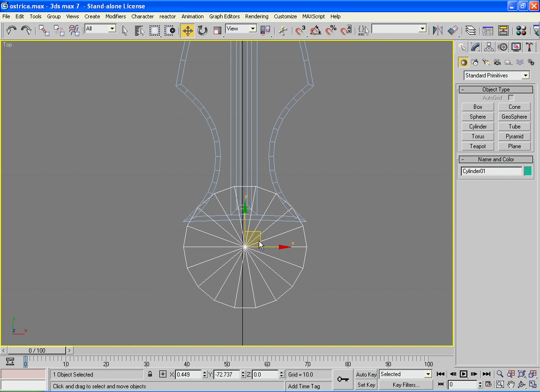This screenshot has height=392, width=540.
Task: Click the Key Filters button
Action: coord(406,384)
